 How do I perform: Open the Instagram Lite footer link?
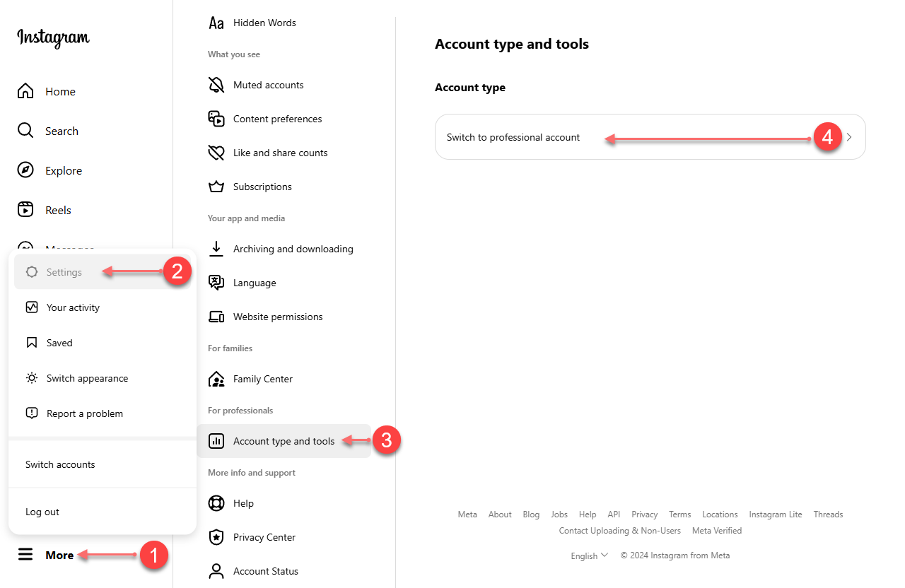pyautogui.click(x=776, y=514)
